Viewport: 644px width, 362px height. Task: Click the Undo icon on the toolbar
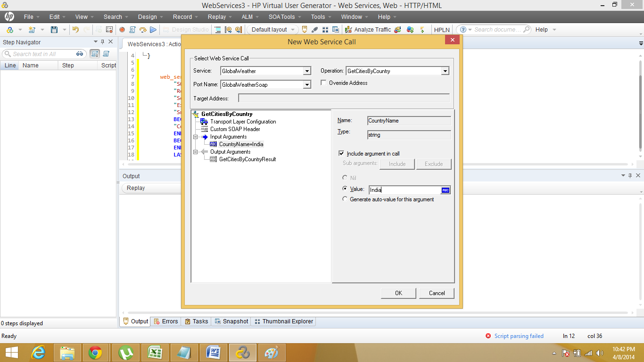pyautogui.click(x=75, y=29)
